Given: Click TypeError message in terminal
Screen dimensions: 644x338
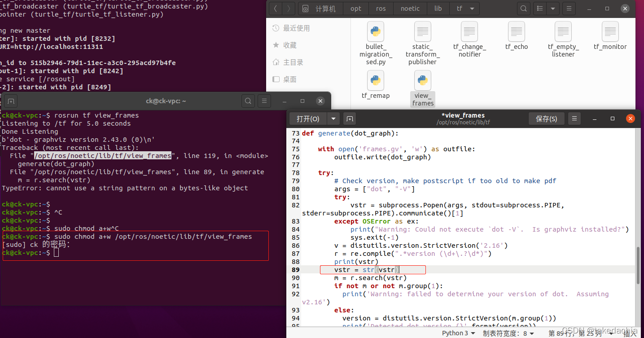Looking at the screenshot, I should (x=125, y=188).
